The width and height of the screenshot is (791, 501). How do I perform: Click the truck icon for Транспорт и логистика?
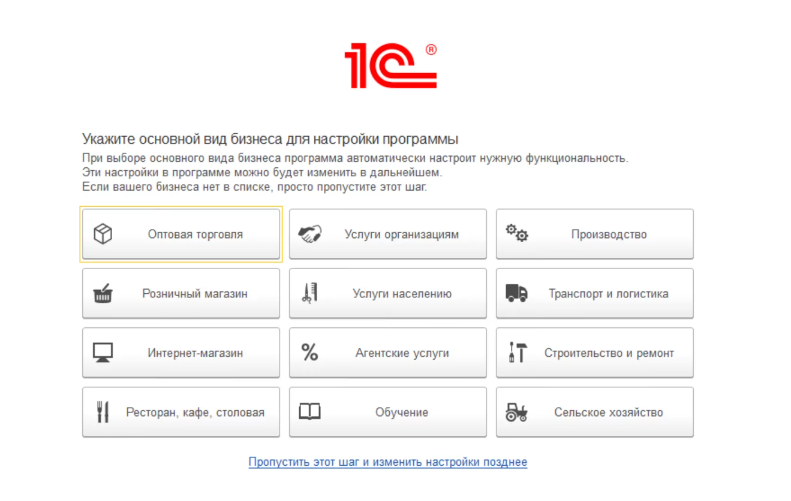tap(517, 293)
